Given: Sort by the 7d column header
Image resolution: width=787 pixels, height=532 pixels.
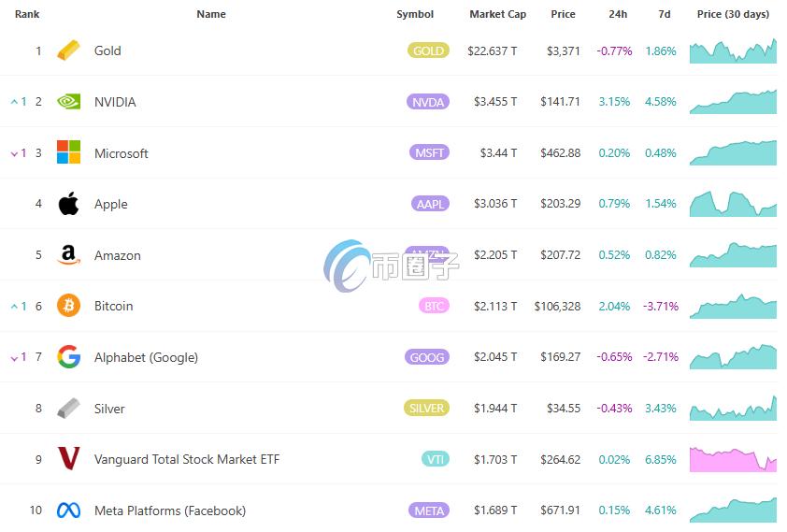Looking at the screenshot, I should pyautogui.click(x=664, y=14).
